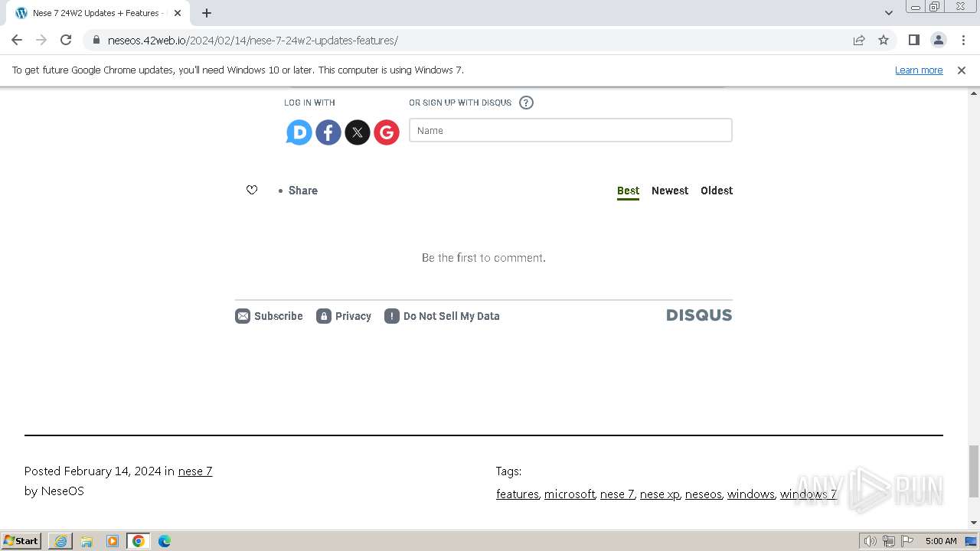Open the Chrome three-dot menu
Screen dimensions: 980x551
click(x=963, y=40)
